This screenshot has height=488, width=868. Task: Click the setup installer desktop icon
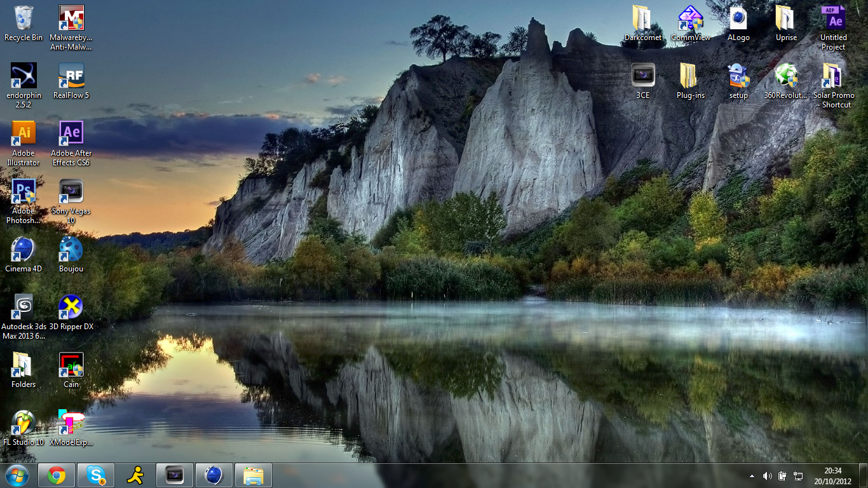(738, 81)
